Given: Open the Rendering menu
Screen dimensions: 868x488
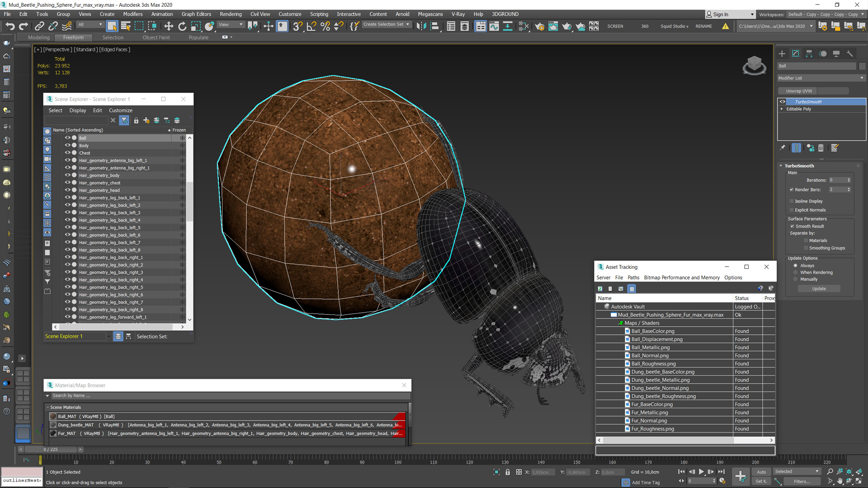Looking at the screenshot, I should pyautogui.click(x=231, y=14).
